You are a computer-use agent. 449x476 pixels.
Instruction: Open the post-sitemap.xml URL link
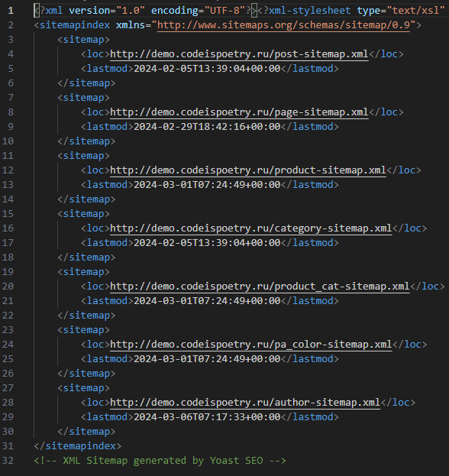click(239, 54)
